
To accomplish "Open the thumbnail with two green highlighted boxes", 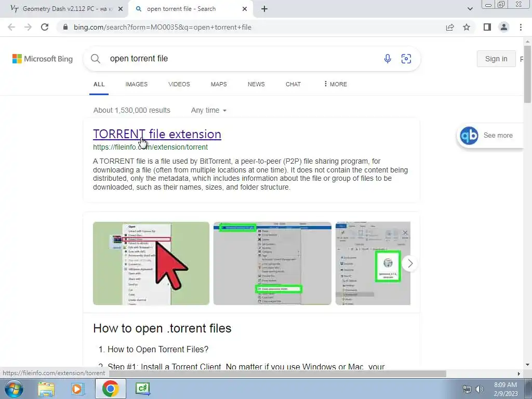I will coord(272,263).
